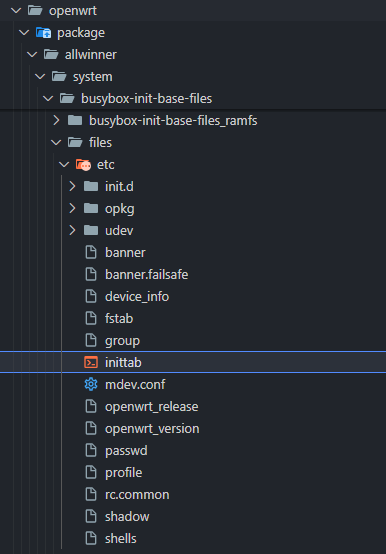The width and height of the screenshot is (386, 554).
Task: Select the init.d folder label
Action: tap(119, 186)
